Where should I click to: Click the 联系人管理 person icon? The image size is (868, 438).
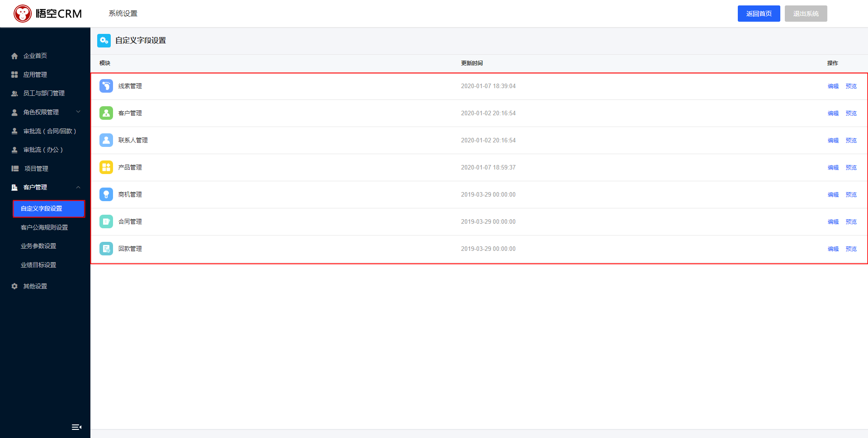(106, 140)
